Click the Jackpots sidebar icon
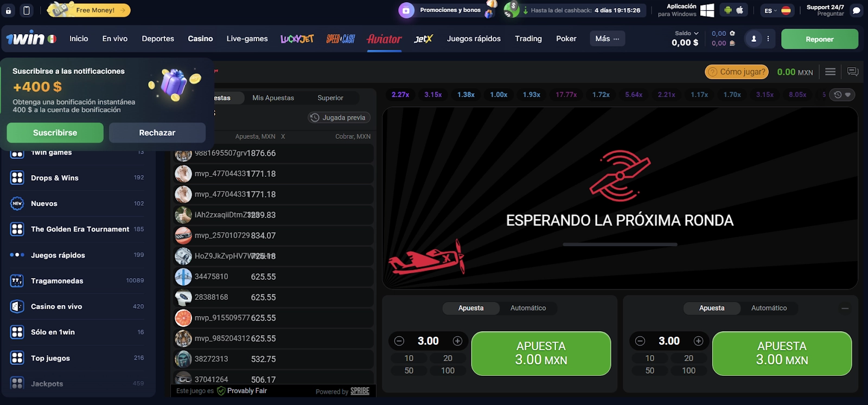This screenshot has width=868, height=405. point(17,383)
